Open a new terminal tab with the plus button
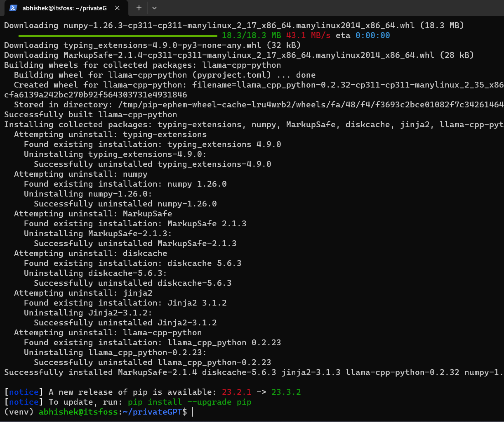 click(x=139, y=8)
